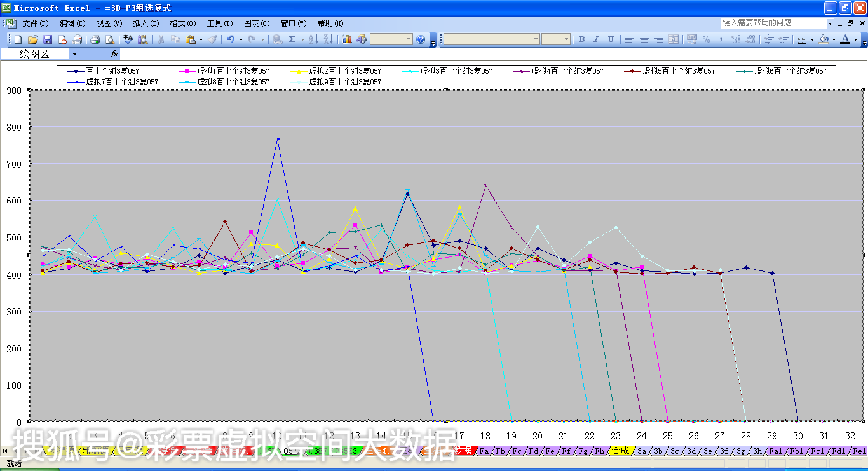Screen dimensions: 868x471
Task: Redo the last undone action
Action: coord(252,39)
